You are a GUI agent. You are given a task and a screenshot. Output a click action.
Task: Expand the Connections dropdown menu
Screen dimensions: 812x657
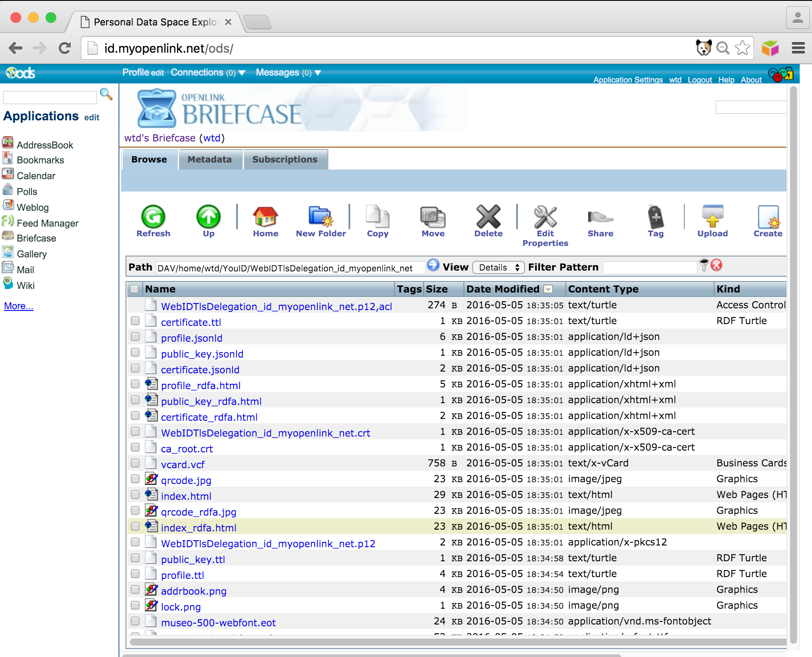[x=242, y=73]
